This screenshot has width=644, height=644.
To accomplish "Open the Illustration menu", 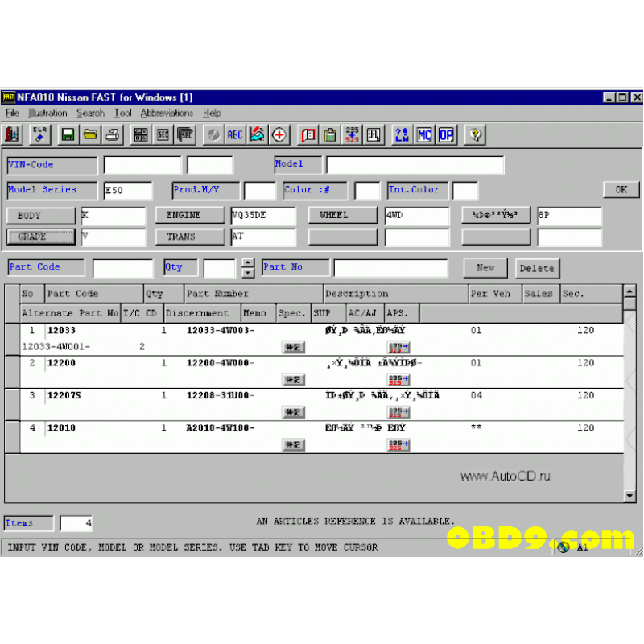I will (47, 113).
